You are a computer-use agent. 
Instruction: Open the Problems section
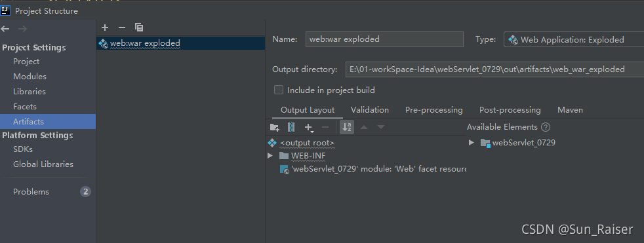point(31,192)
